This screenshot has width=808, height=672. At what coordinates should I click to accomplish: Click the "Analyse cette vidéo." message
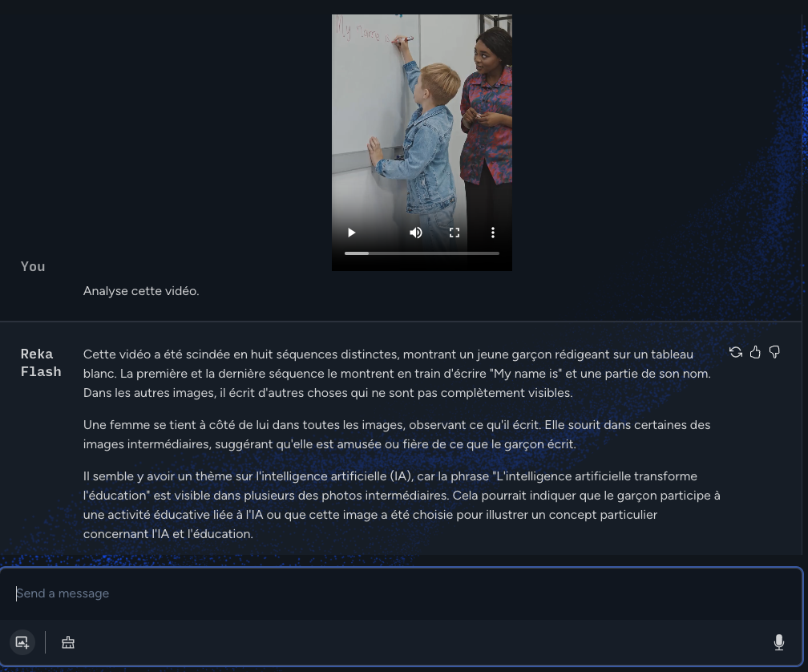coord(141,291)
